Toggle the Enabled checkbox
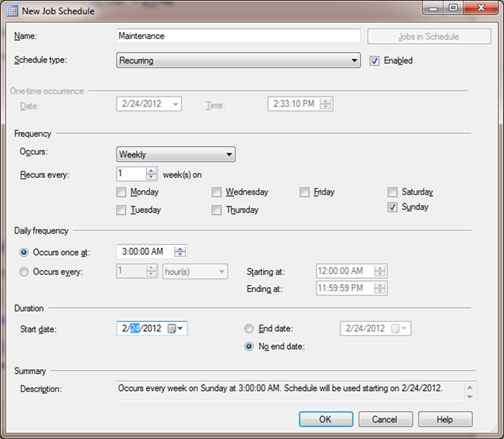The height and width of the screenshot is (439, 504). point(375,61)
